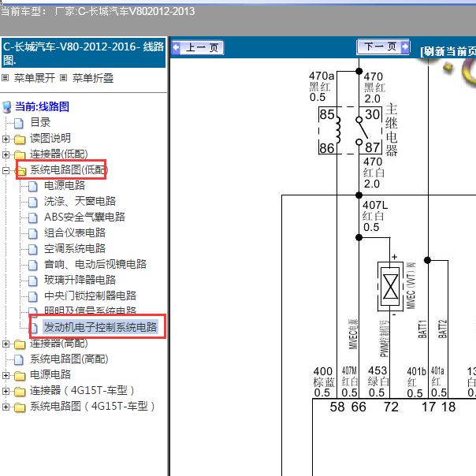476x476 pixels.
Task: Select 系统电路图(低配) tree label
Action: point(69,169)
